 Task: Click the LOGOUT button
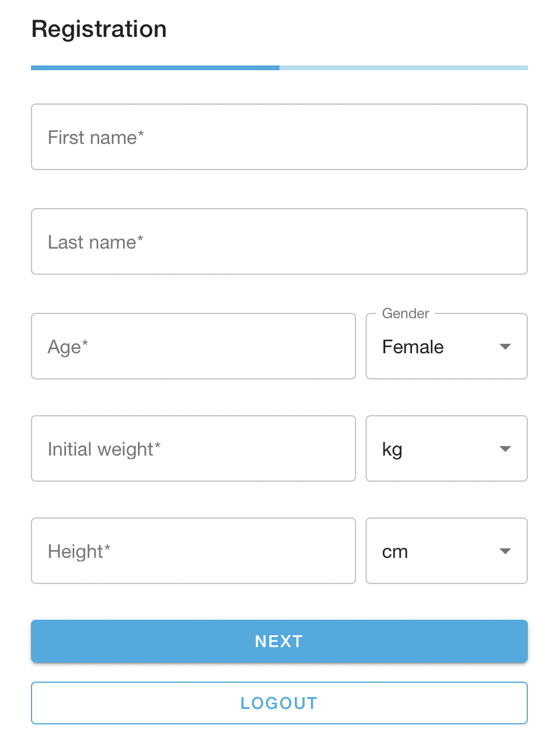pos(279,703)
